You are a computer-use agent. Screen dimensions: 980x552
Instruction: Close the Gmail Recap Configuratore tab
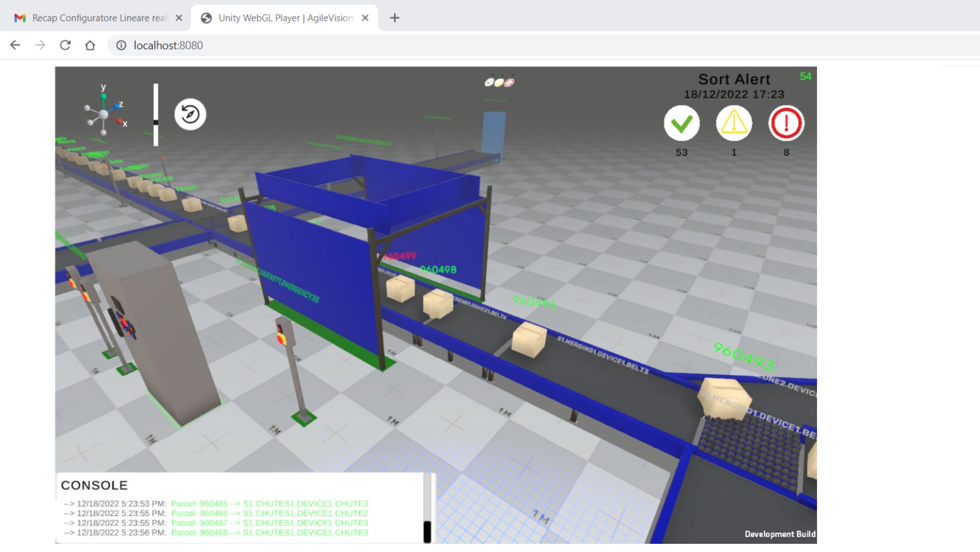pos(179,18)
